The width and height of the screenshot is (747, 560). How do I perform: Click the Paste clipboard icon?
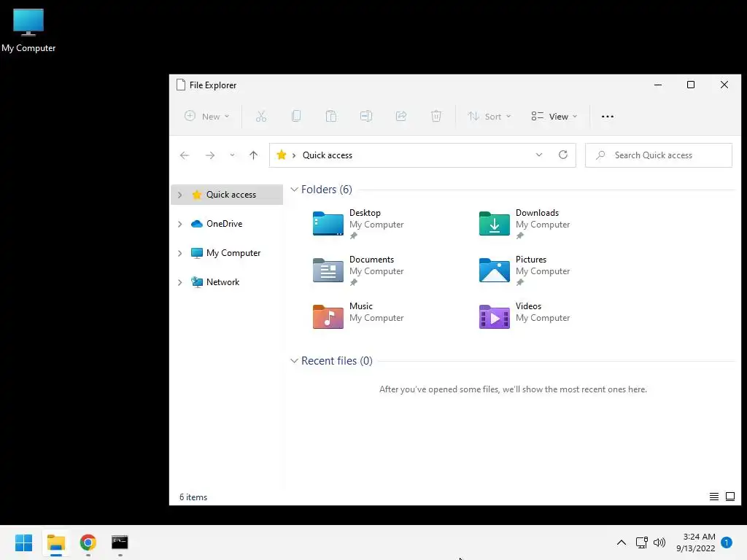331,116
